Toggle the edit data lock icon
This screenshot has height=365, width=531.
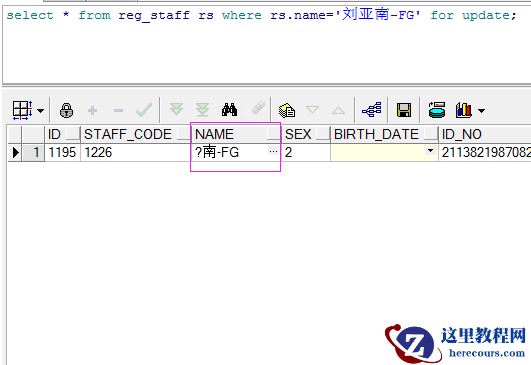click(66, 110)
